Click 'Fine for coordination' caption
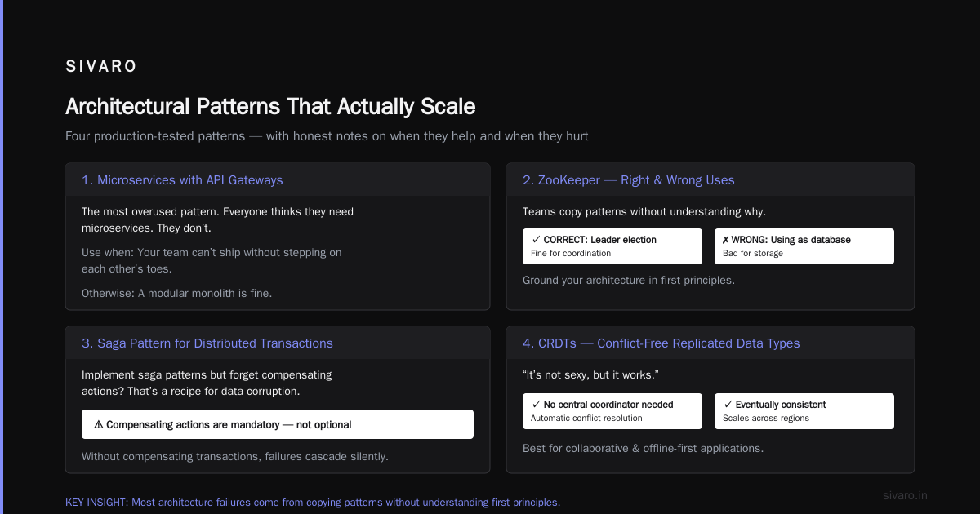The image size is (980, 514). (571, 254)
